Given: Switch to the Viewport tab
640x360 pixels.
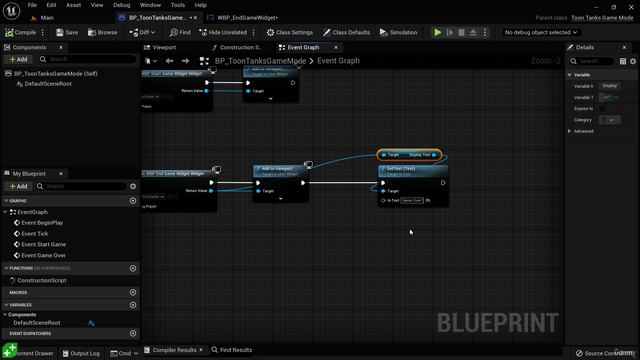Looking at the screenshot, I should pyautogui.click(x=160, y=47).
